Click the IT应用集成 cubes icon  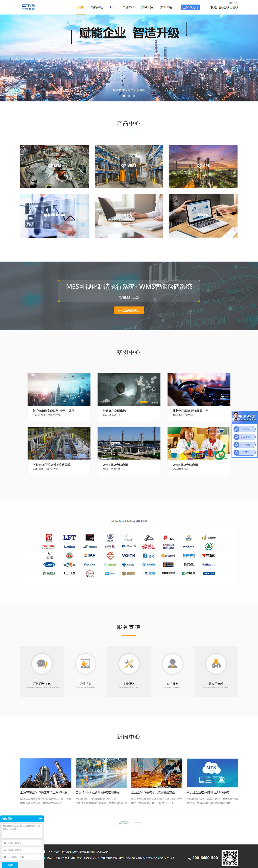point(216,663)
